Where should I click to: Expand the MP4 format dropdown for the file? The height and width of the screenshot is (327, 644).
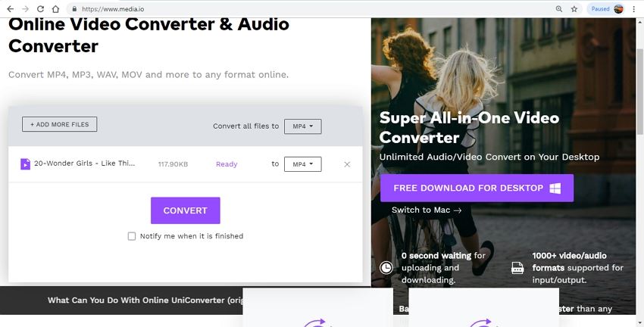coord(302,164)
